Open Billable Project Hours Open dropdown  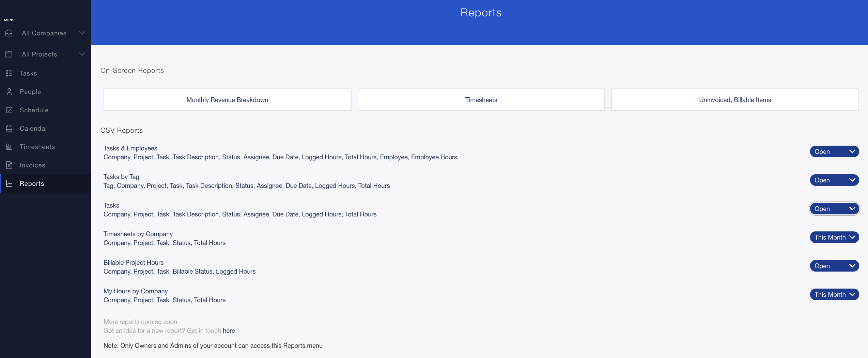834,266
